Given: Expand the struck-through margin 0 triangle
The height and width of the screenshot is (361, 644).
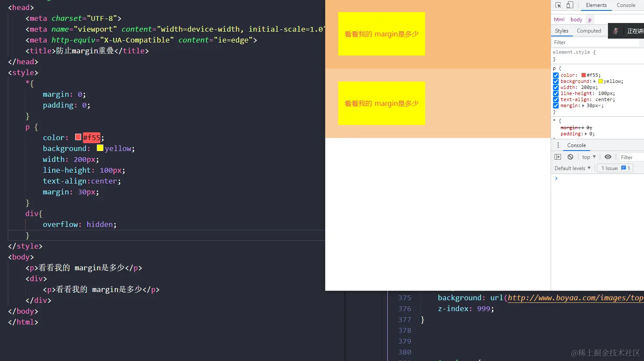Looking at the screenshot, I should click(584, 128).
